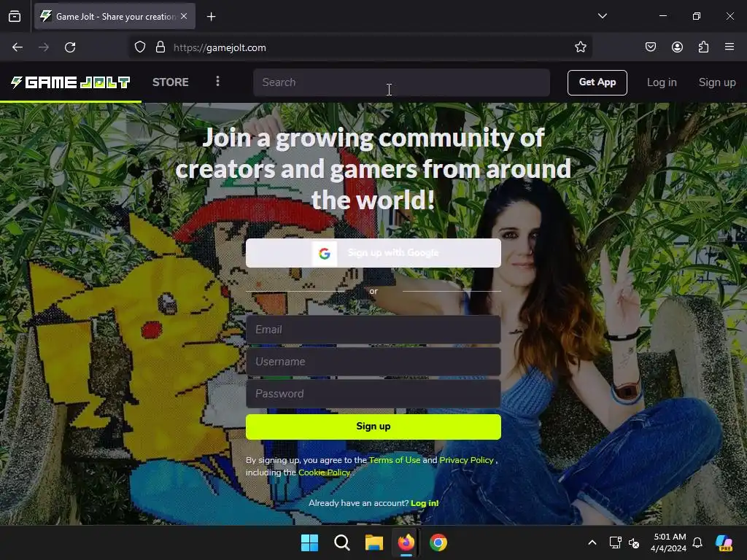Viewport: 747px width, 560px height.
Task: Click the muted volume tray icon
Action: coord(634,542)
